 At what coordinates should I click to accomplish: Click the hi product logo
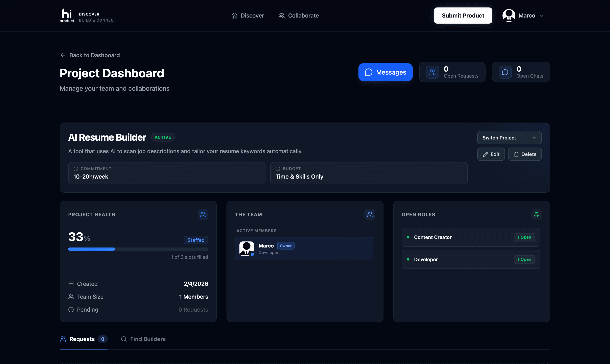(66, 16)
